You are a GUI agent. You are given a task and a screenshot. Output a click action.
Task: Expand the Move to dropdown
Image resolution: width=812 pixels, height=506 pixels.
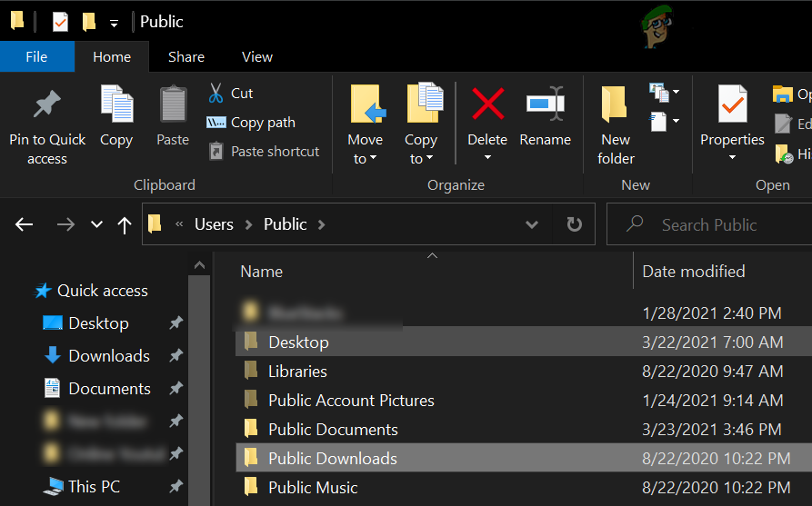365,159
